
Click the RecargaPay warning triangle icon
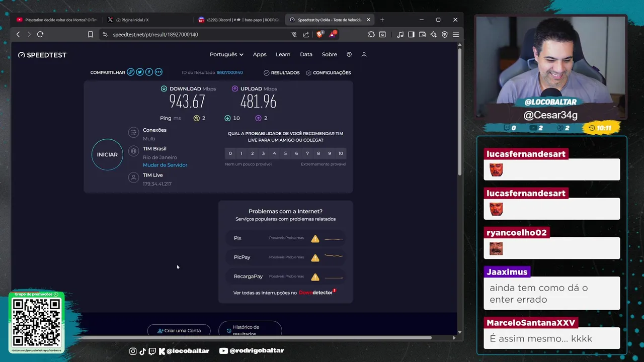tap(315, 277)
